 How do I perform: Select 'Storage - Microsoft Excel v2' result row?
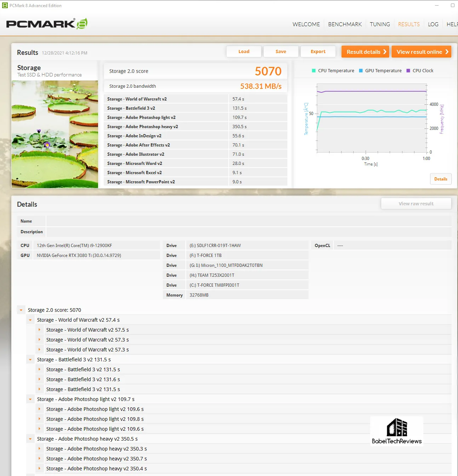point(195,173)
